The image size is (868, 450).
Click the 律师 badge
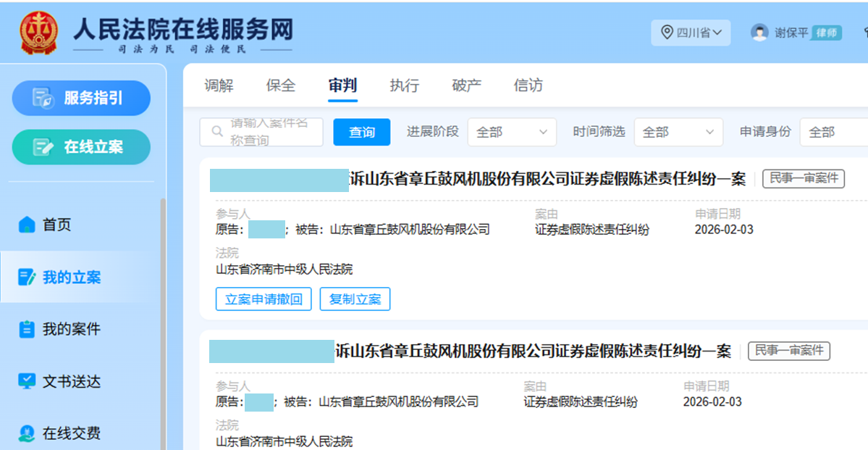point(827,33)
